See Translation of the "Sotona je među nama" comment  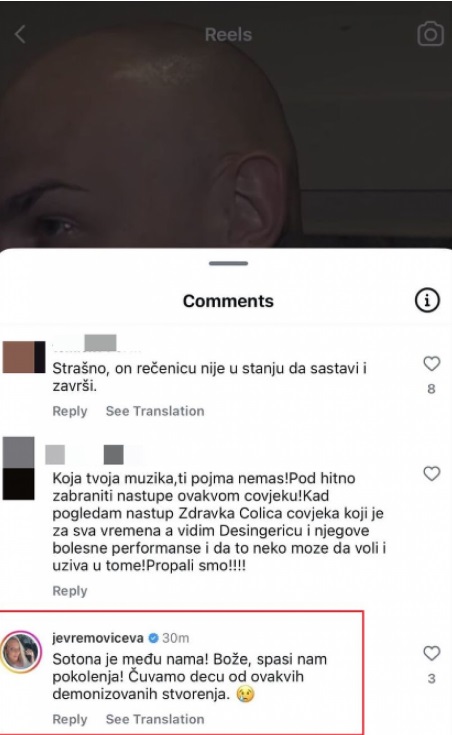(x=155, y=719)
